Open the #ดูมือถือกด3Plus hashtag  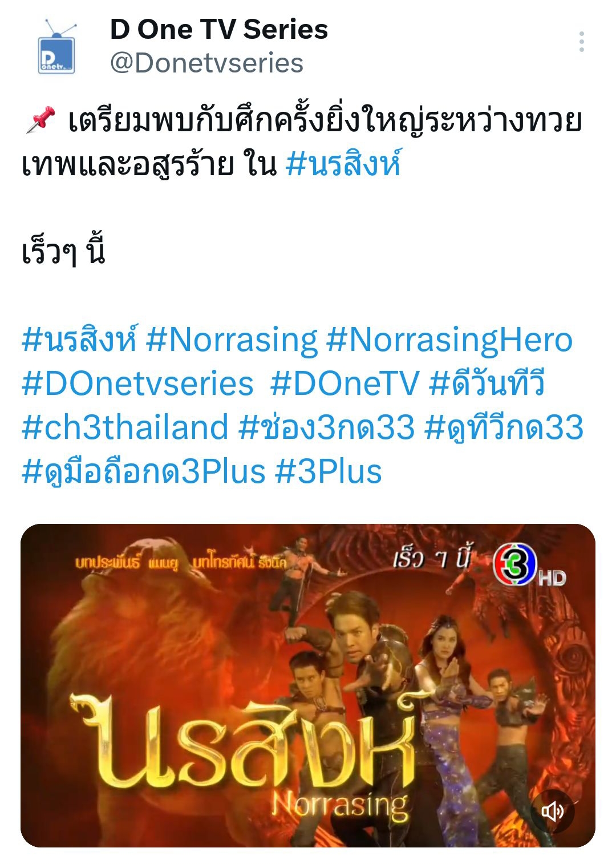[x=144, y=471]
